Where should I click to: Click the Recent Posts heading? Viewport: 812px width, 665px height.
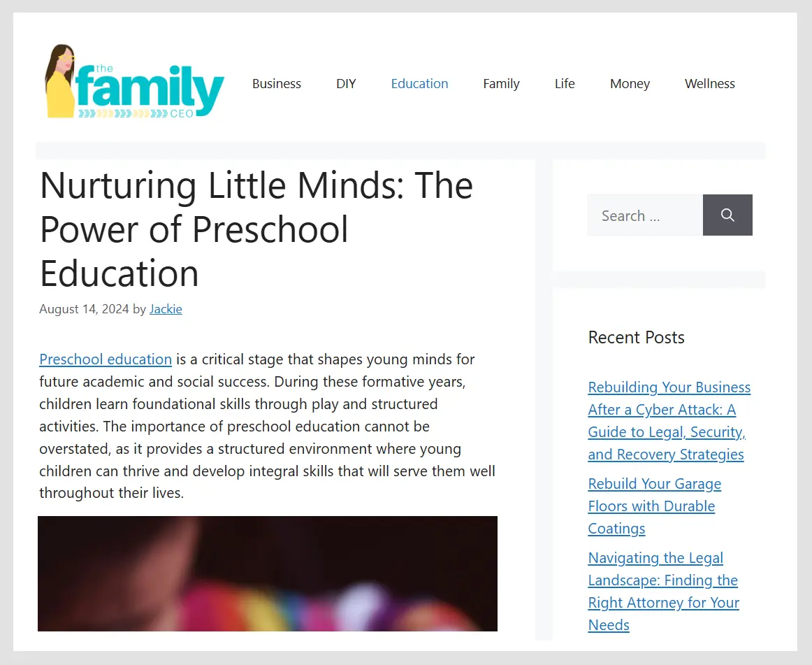tap(637, 338)
